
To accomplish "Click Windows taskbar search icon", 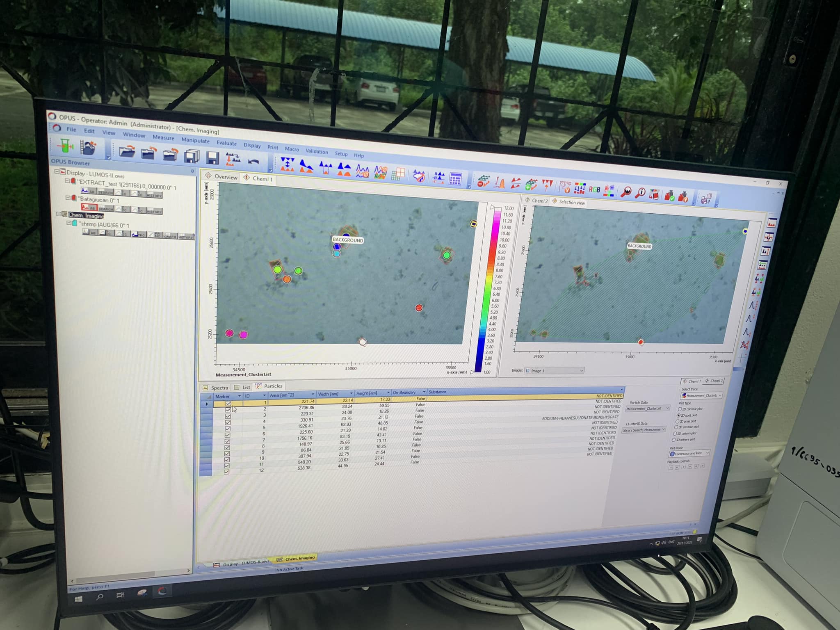I will pos(100,597).
